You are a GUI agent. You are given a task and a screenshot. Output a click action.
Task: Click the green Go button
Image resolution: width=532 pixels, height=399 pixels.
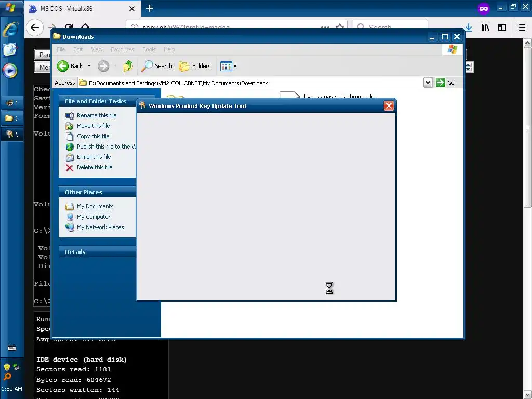click(x=445, y=83)
